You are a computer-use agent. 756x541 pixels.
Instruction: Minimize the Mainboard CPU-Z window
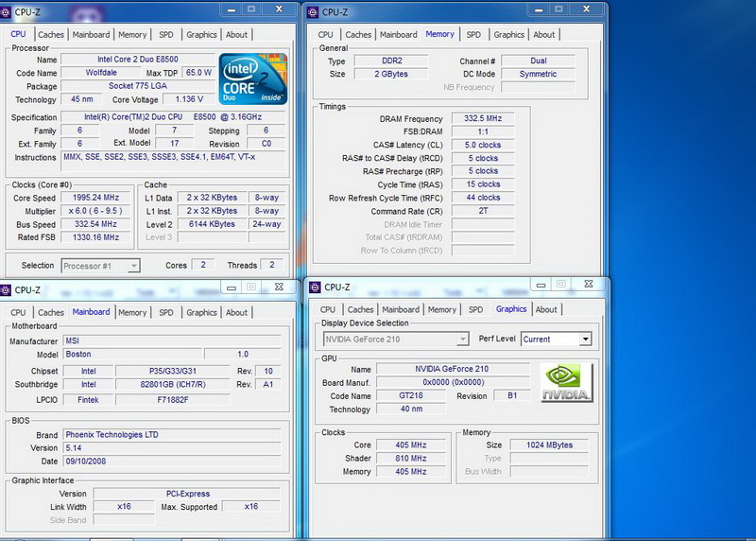[230, 287]
